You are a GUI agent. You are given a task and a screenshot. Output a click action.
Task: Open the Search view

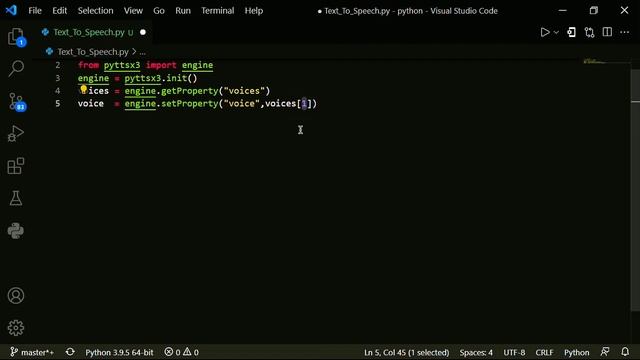point(16,69)
